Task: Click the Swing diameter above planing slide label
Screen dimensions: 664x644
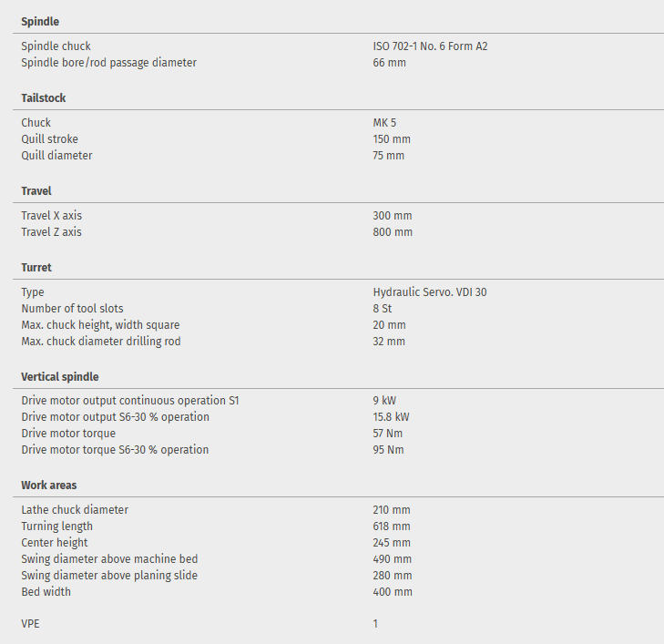Action: tap(109, 576)
